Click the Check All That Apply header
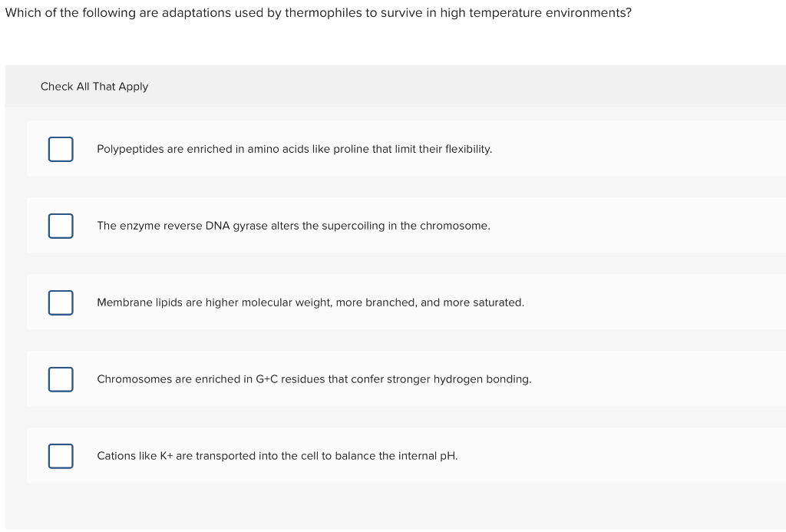The height and width of the screenshot is (532, 786). pos(94,86)
